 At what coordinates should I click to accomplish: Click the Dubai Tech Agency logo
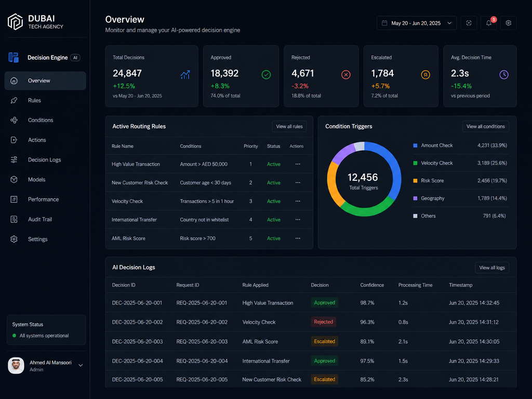(x=15, y=22)
